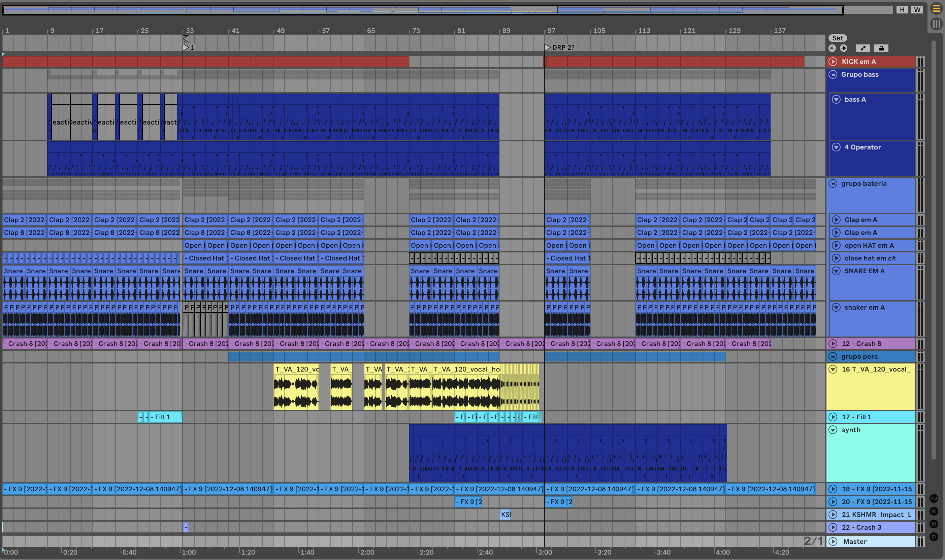Unfold the grupo perc group track
The image size is (945, 560).
[x=833, y=356]
